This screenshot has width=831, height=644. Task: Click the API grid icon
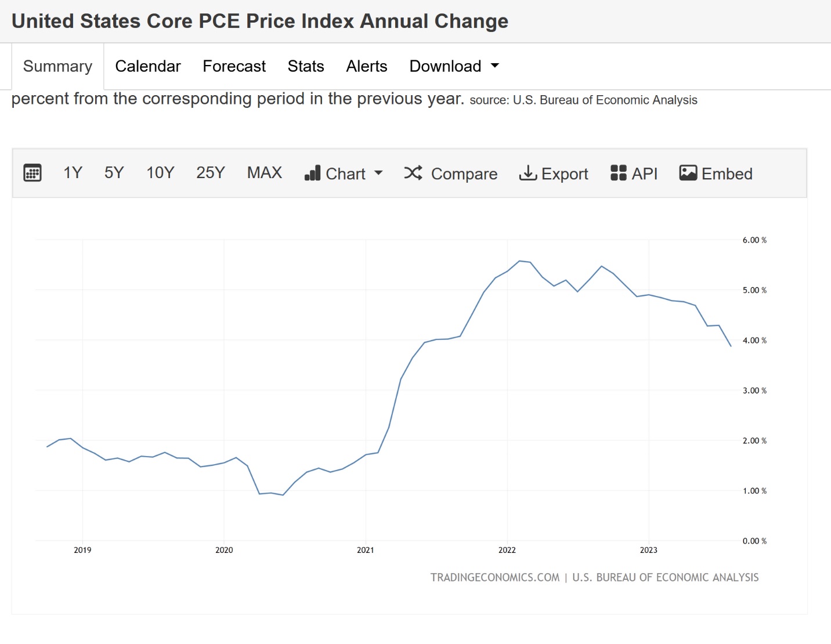click(619, 173)
